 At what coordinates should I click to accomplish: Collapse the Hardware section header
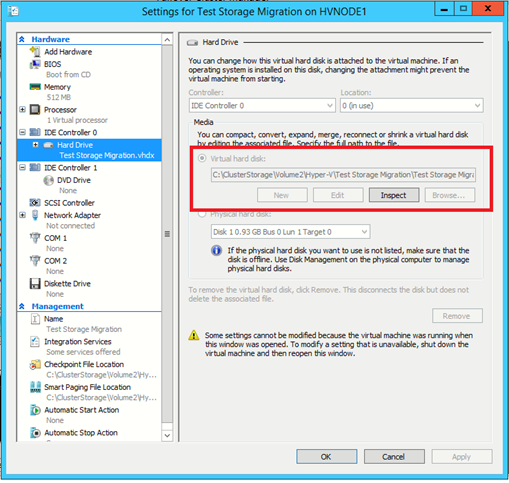tap(22, 39)
